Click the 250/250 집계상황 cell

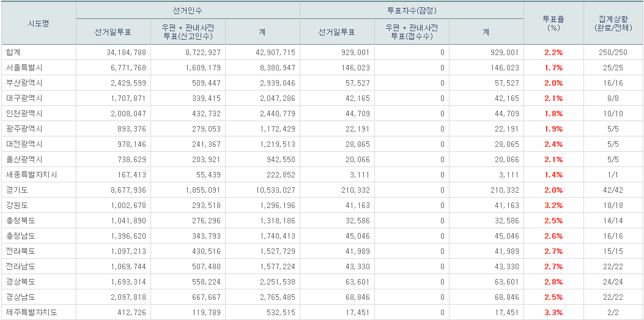click(613, 53)
